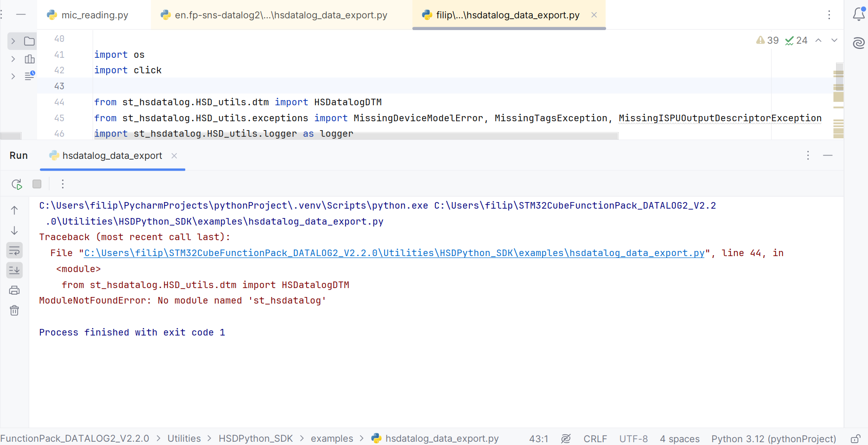
Task: Open the CRLF line separator dropdown
Action: point(595,438)
